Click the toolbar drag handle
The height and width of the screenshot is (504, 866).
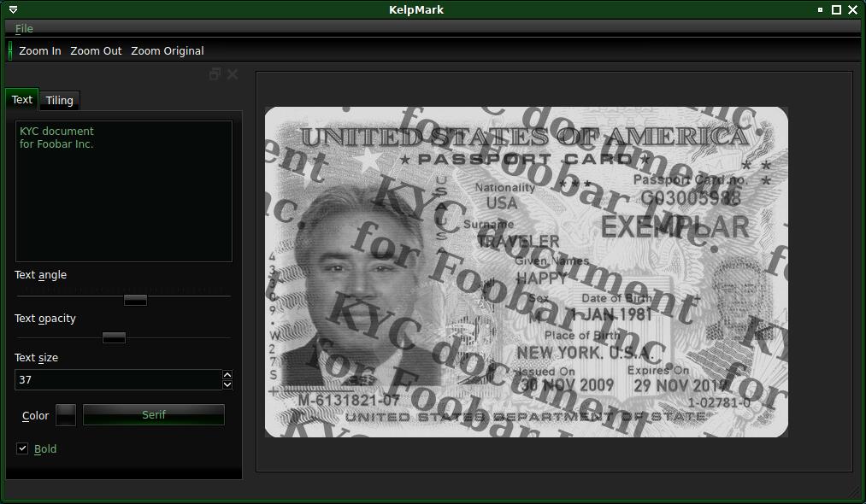[10, 50]
